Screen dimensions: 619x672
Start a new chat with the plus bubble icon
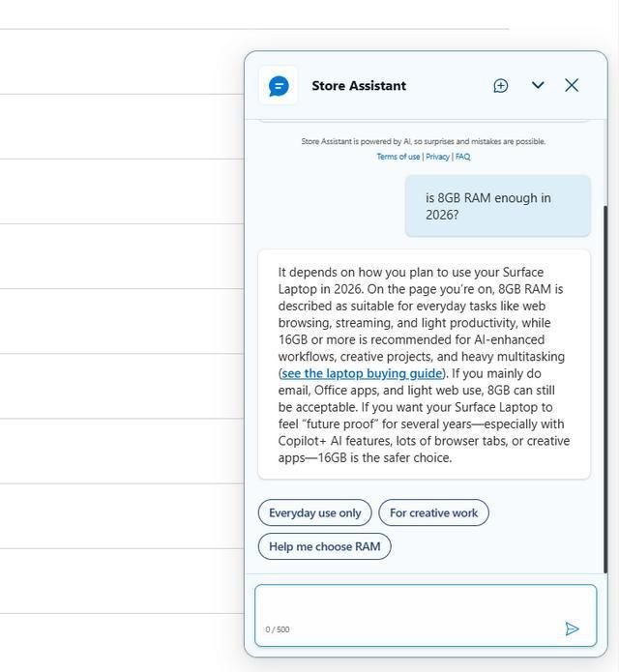click(500, 86)
